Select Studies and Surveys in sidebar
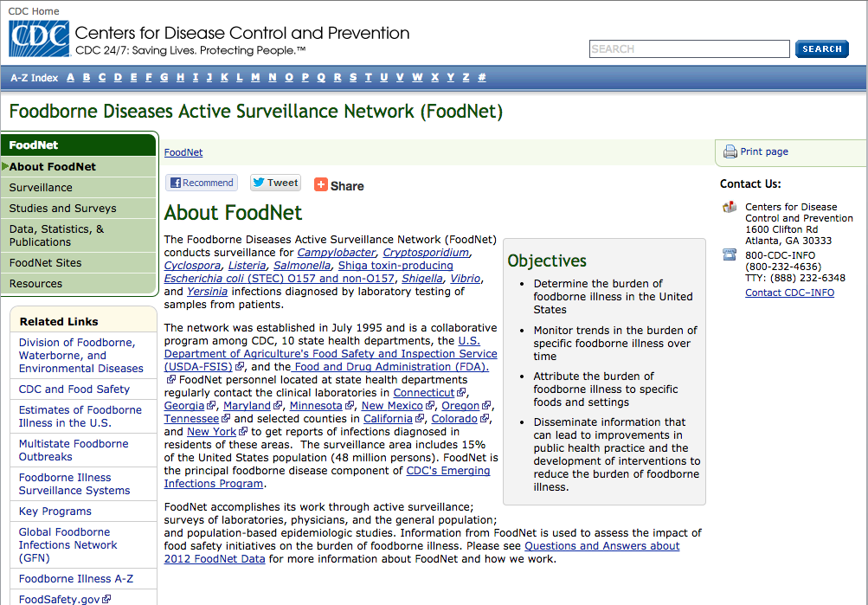The width and height of the screenshot is (868, 605). 62,208
